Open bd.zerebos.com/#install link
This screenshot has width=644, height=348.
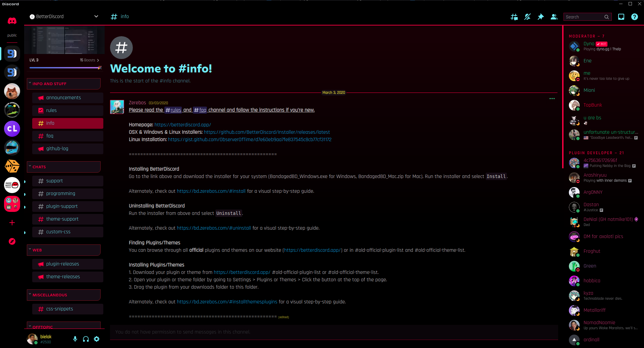211,191
